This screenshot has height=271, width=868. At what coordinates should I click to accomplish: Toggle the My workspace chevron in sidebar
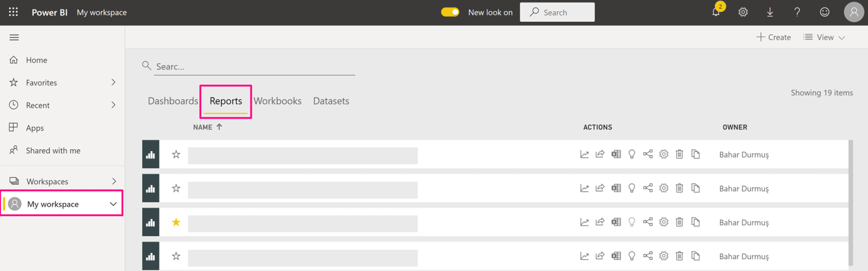(113, 204)
